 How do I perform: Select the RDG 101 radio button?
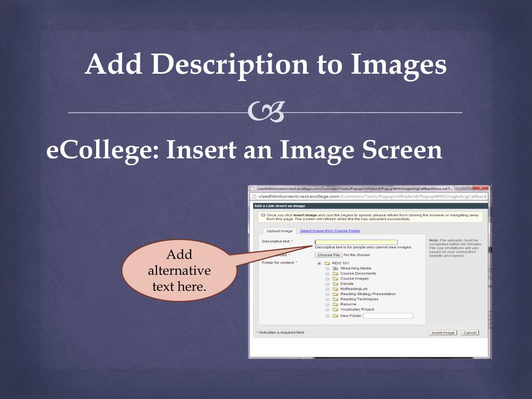(319, 263)
